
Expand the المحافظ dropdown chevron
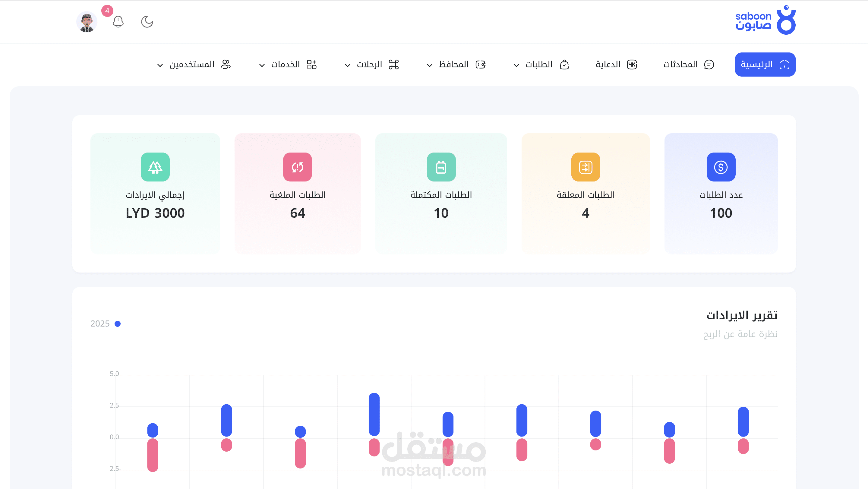(x=430, y=65)
